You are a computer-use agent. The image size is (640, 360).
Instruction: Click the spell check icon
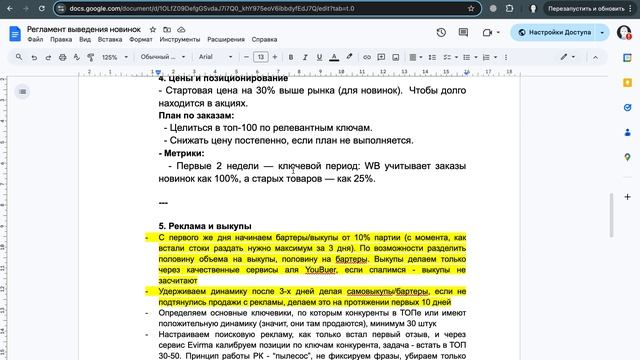(x=76, y=57)
